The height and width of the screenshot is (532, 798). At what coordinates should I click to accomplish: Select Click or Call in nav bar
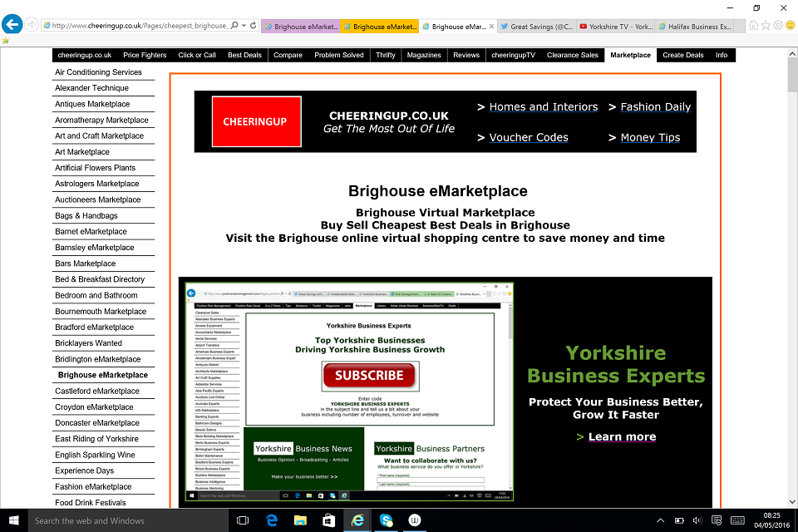pos(197,55)
